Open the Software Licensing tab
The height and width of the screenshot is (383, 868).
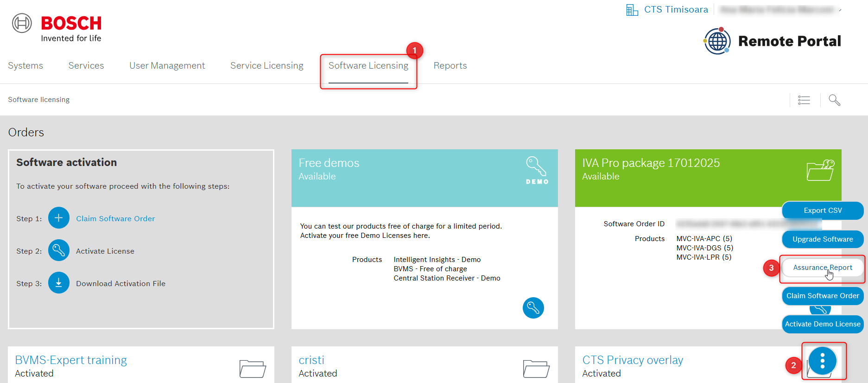[x=368, y=66]
